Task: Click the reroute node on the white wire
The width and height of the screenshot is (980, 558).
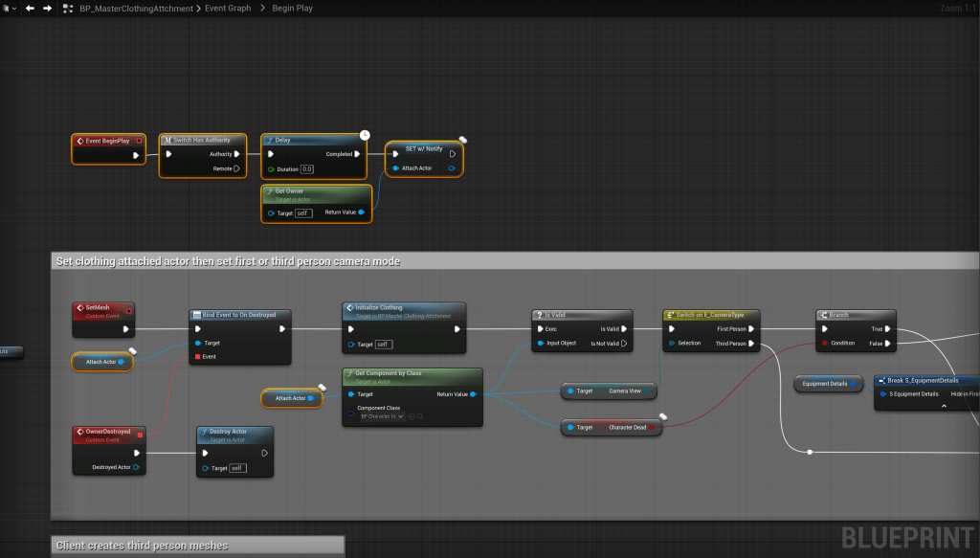Action: (810, 452)
